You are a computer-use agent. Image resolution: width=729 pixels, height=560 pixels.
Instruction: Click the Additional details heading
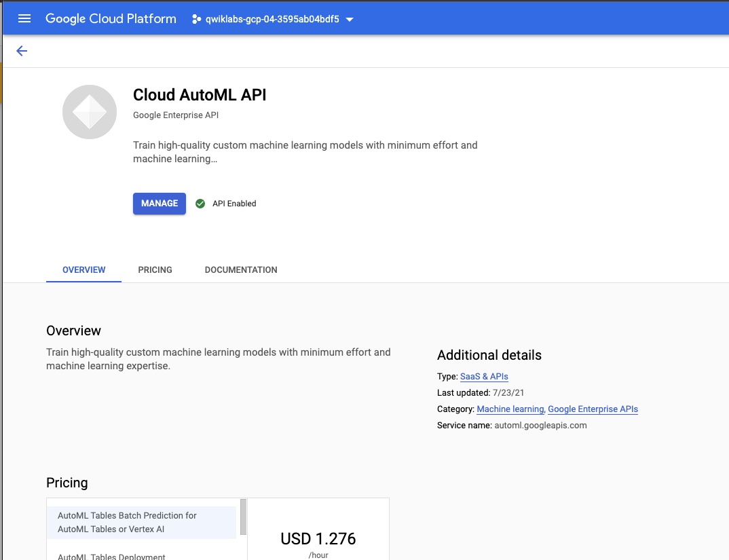(489, 355)
